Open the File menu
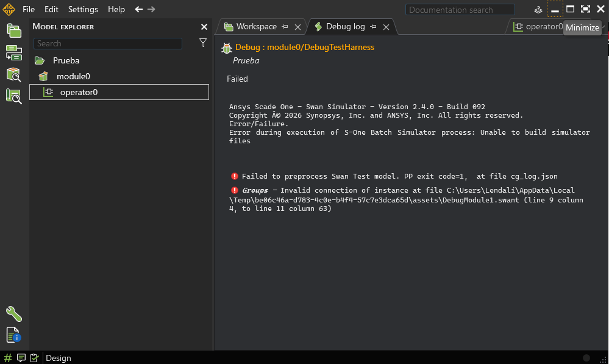 pos(29,9)
